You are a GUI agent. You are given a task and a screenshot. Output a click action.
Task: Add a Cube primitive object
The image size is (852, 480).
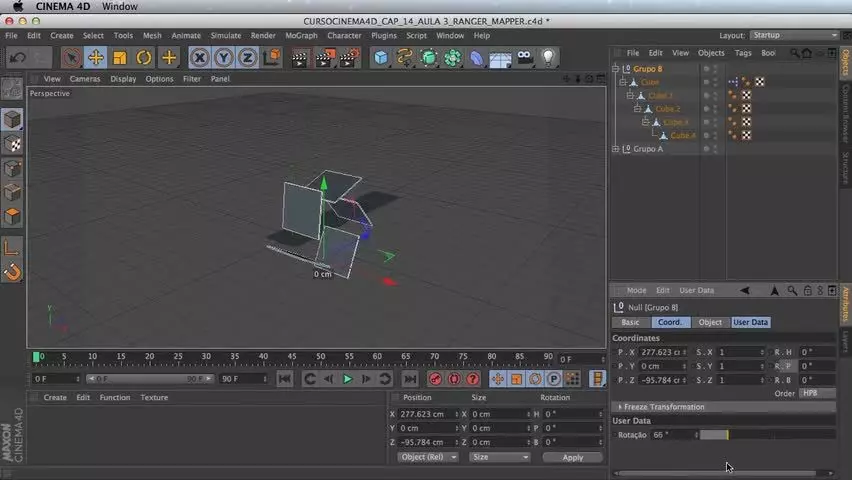point(380,58)
